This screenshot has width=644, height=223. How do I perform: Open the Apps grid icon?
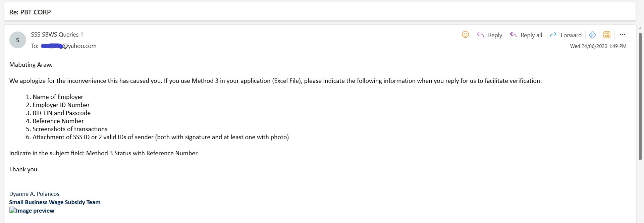(607, 35)
